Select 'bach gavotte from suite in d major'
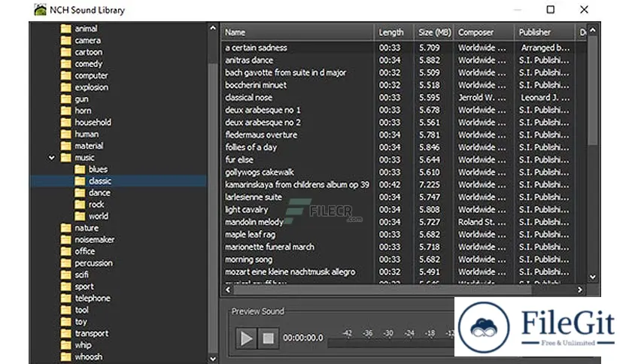 pos(403,72)
